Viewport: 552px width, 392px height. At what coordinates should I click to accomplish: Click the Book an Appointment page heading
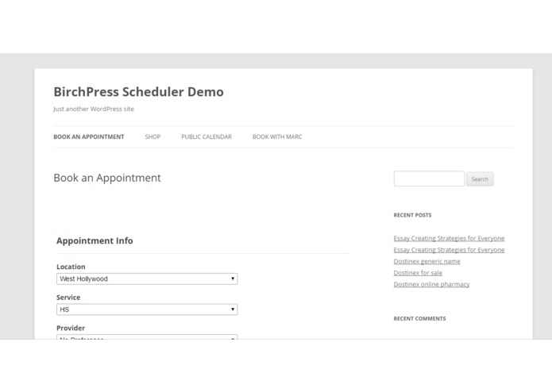point(107,178)
